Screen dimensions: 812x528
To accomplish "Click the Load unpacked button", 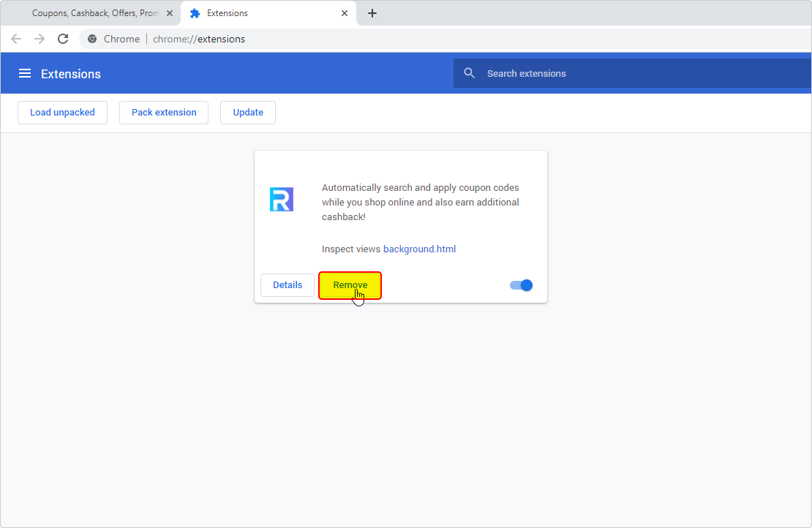I will click(62, 113).
